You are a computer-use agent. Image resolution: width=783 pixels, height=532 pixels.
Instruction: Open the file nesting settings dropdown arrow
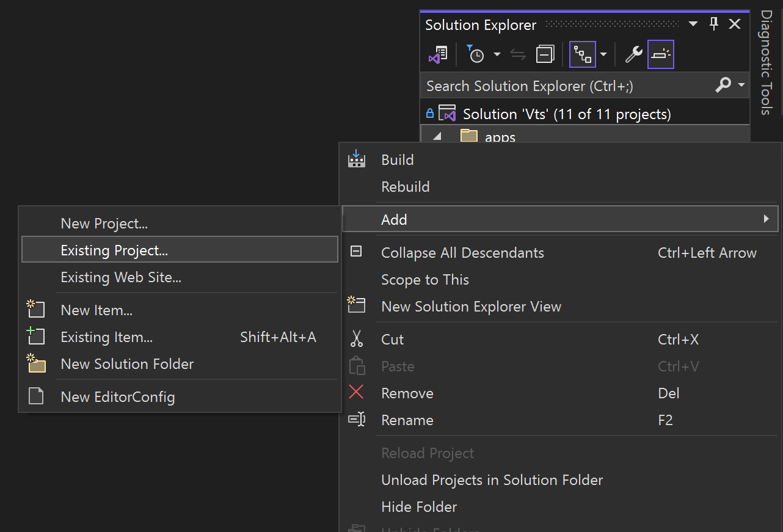point(603,54)
